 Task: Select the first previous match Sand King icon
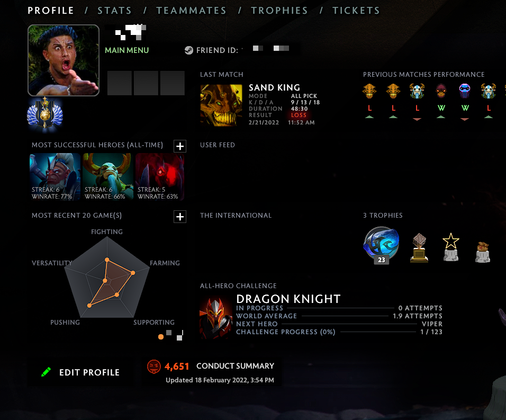(369, 91)
